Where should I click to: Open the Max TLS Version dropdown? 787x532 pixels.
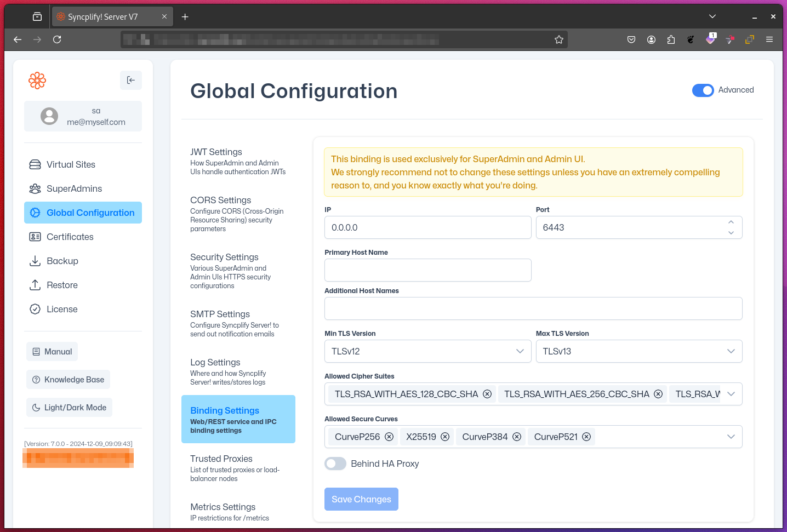point(638,351)
